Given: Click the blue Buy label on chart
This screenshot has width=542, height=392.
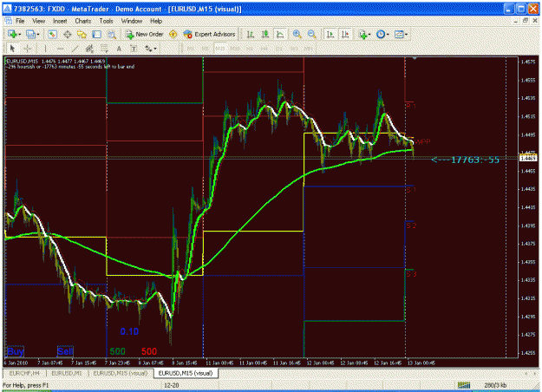Looking at the screenshot, I should point(16,351).
